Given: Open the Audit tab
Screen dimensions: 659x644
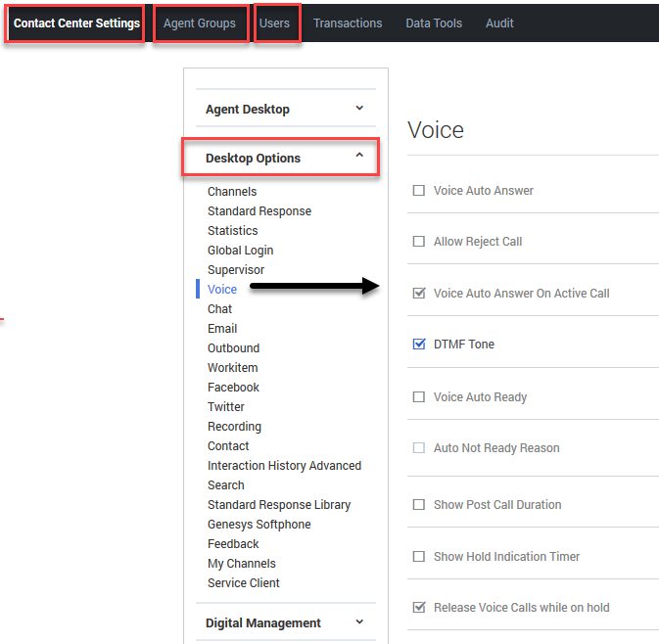Looking at the screenshot, I should coord(499,23).
